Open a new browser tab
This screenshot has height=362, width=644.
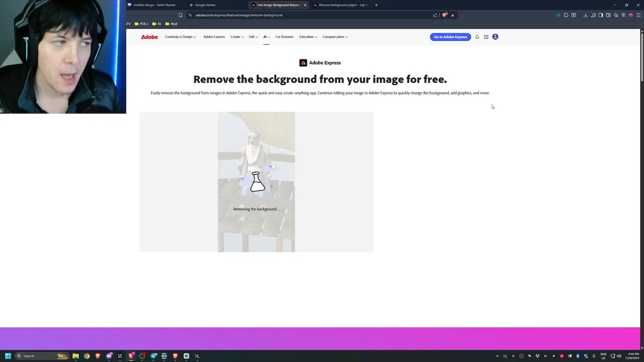tap(376, 5)
